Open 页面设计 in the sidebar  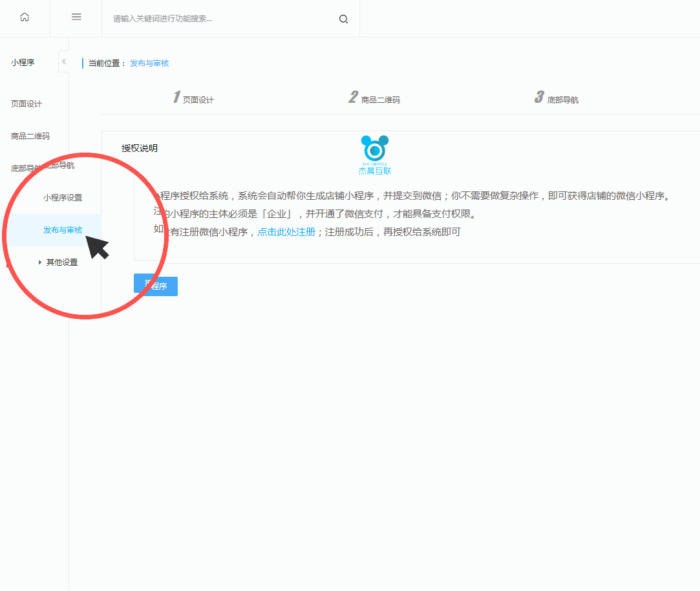(x=27, y=104)
